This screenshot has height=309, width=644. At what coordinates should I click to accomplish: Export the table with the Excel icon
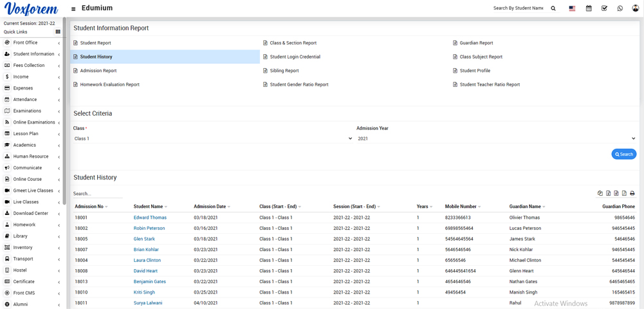point(608,193)
